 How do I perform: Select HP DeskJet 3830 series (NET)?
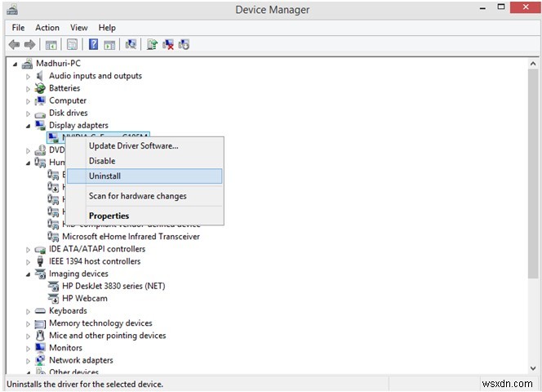[x=113, y=286]
